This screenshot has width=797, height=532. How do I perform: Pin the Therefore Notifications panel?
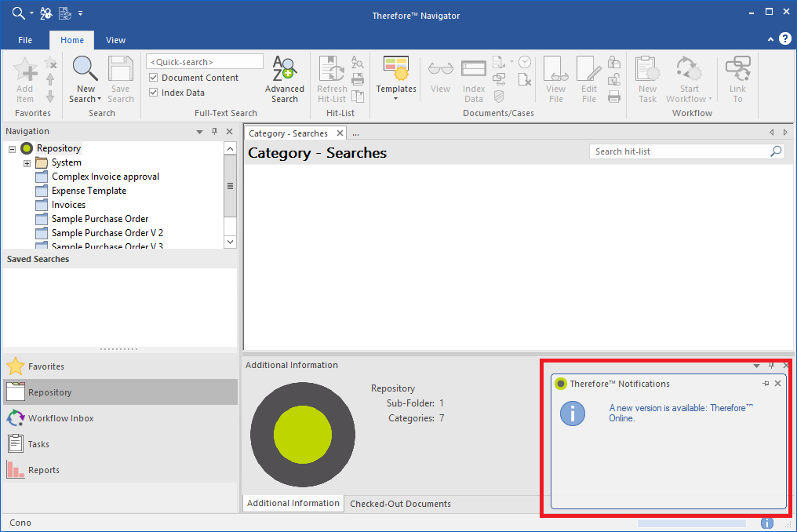766,384
